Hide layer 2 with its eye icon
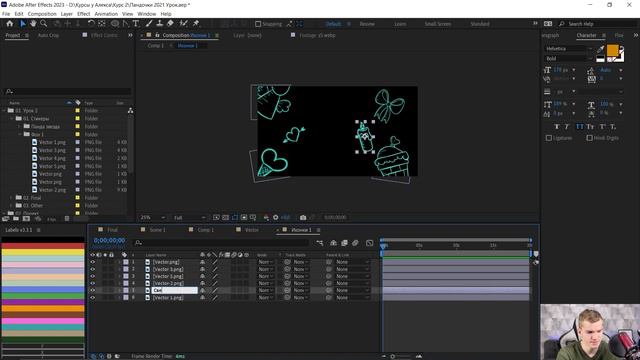This screenshot has height=360, width=640. 93,269
